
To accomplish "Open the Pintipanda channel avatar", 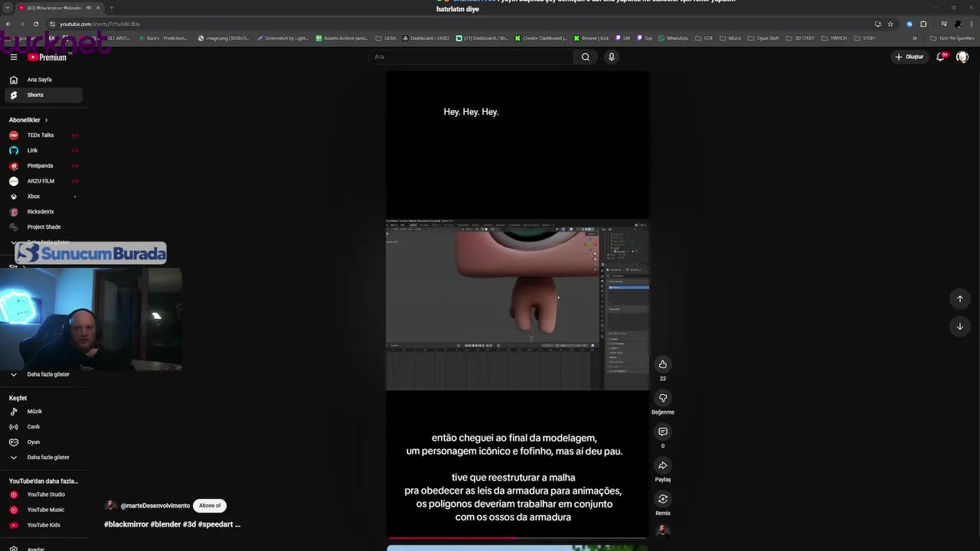I will [13, 166].
